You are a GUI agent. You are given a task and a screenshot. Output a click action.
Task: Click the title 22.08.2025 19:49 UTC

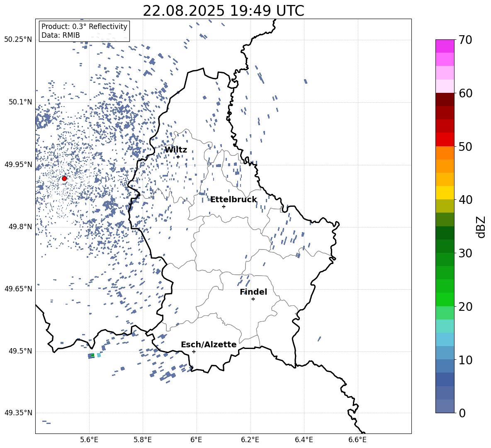tap(224, 11)
